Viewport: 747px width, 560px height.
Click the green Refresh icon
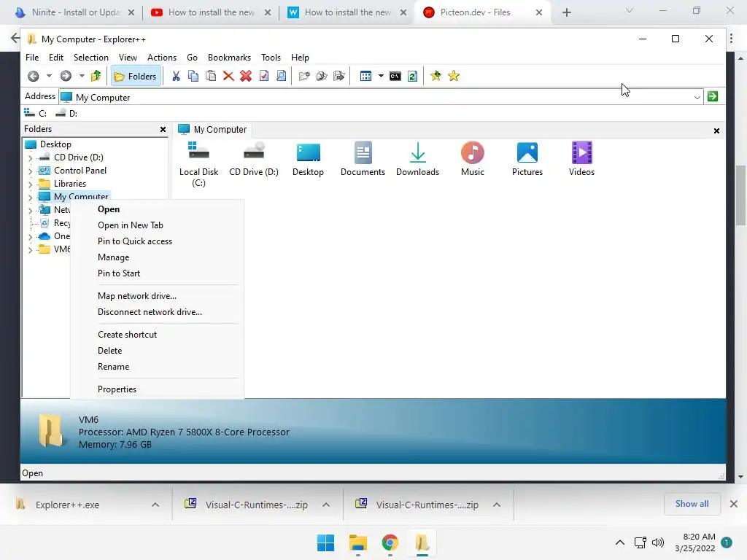coord(413,76)
